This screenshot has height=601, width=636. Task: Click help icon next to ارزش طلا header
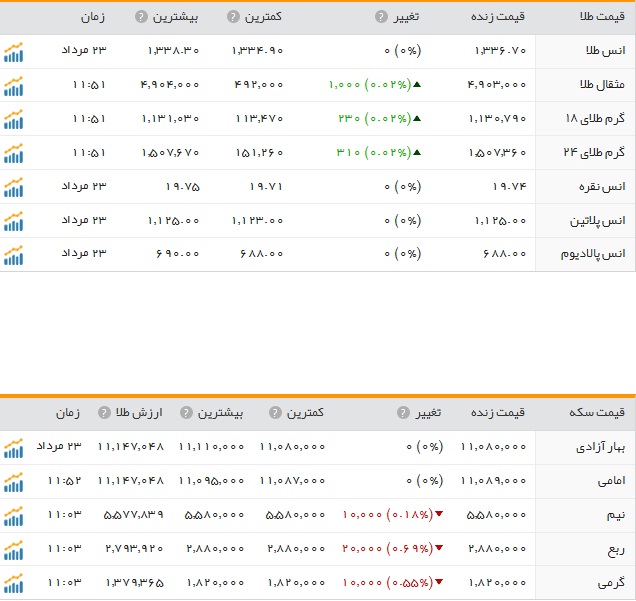pos(104,412)
